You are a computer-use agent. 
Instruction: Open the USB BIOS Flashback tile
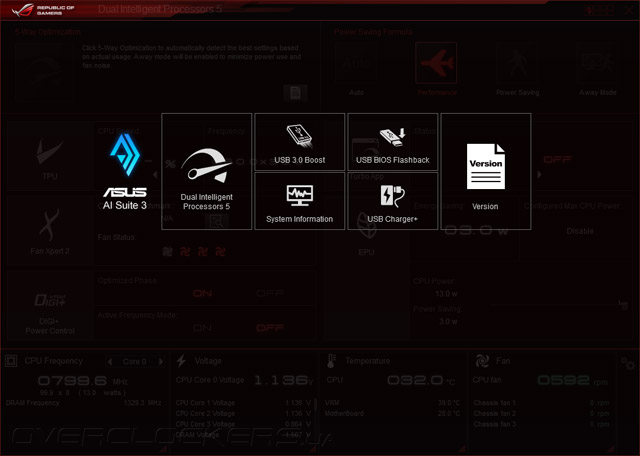(x=393, y=142)
